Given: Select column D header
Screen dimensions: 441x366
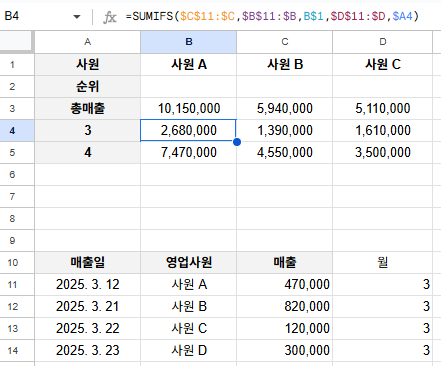Looking at the screenshot, I should pos(383,42).
